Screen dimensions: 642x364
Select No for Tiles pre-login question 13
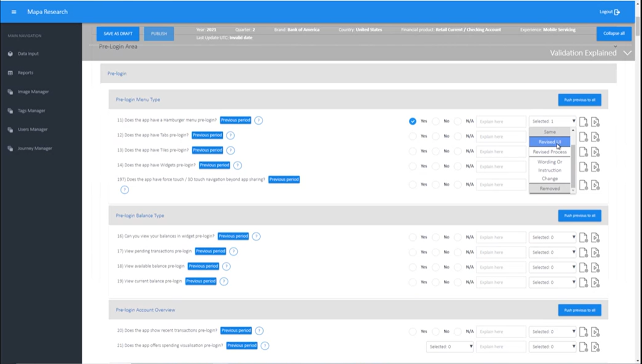click(436, 151)
